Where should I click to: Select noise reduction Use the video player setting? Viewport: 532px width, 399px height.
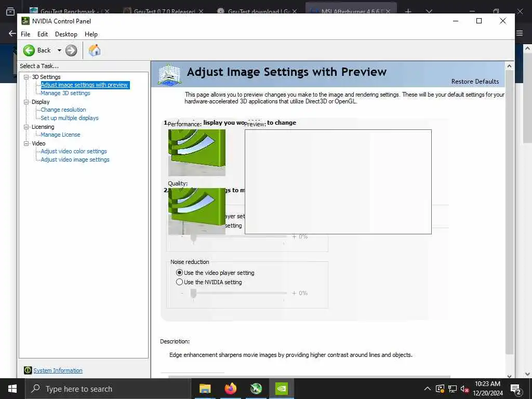(x=179, y=273)
